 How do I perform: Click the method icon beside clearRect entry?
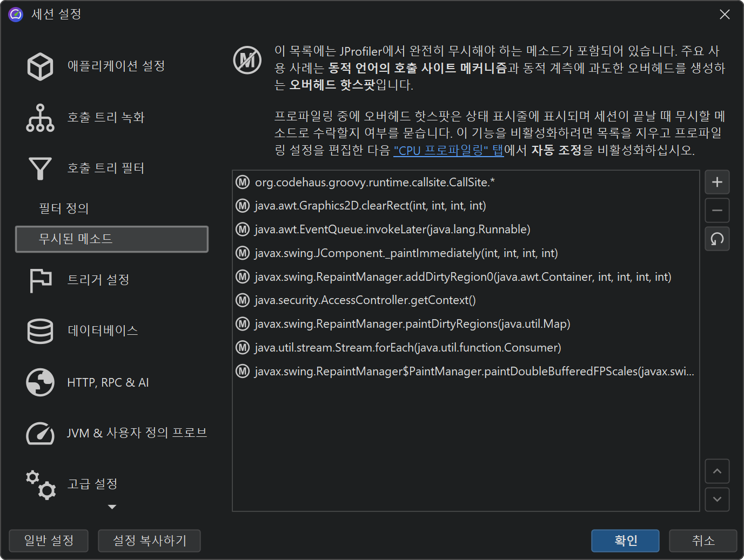pyautogui.click(x=243, y=206)
